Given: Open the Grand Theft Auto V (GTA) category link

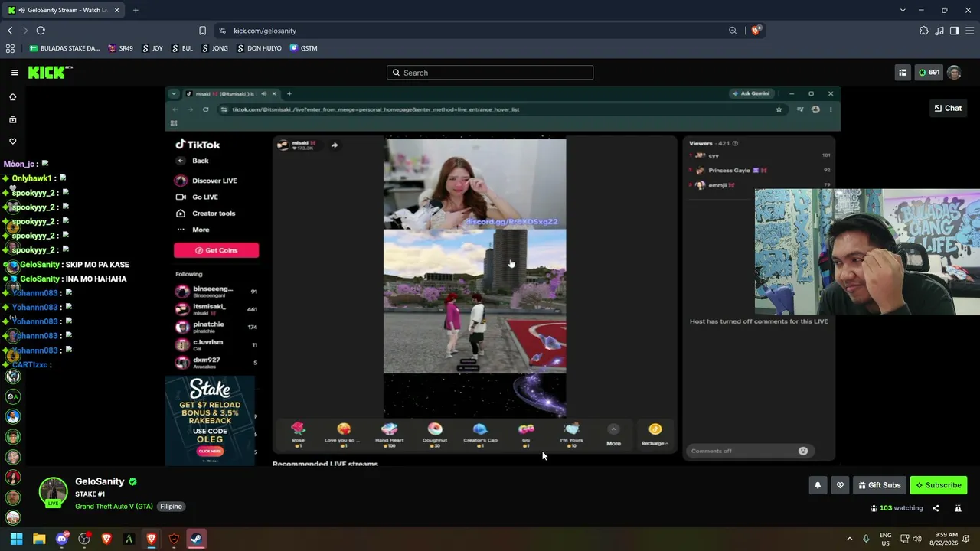Looking at the screenshot, I should 114,507.
